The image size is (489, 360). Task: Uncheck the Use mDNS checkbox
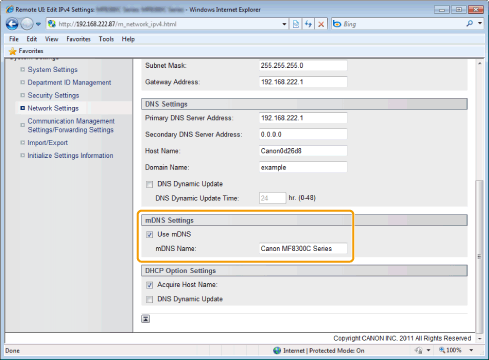click(x=149, y=235)
